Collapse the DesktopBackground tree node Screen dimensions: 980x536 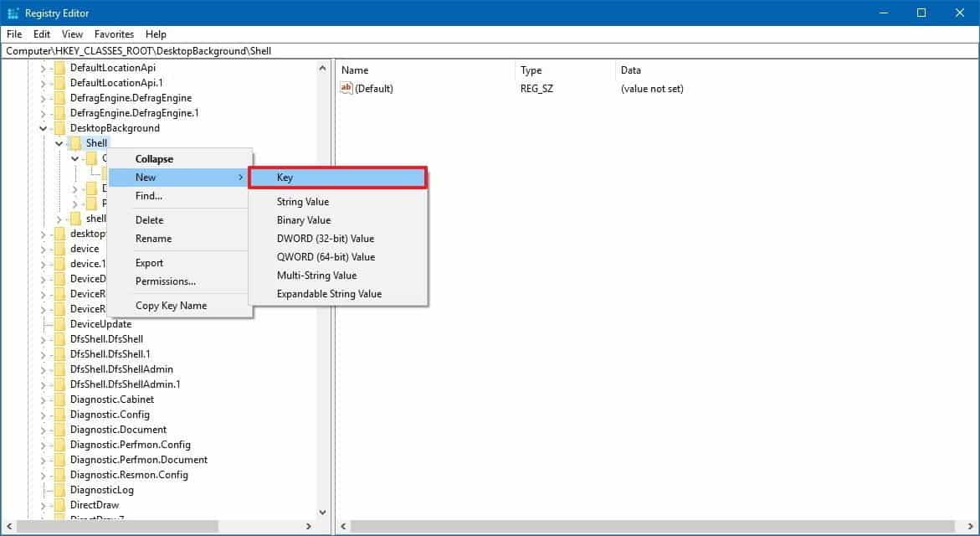44,128
